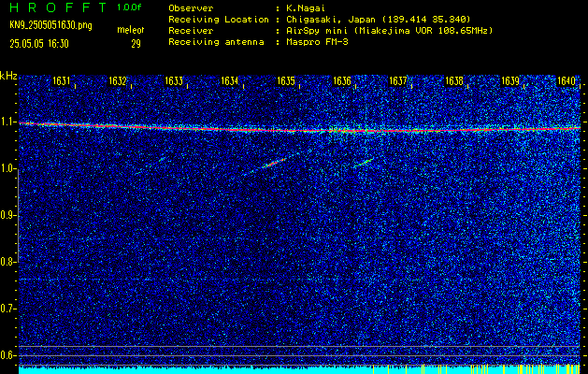
Task: Click the Chigasaki, Japan location text
Action: click(x=378, y=20)
